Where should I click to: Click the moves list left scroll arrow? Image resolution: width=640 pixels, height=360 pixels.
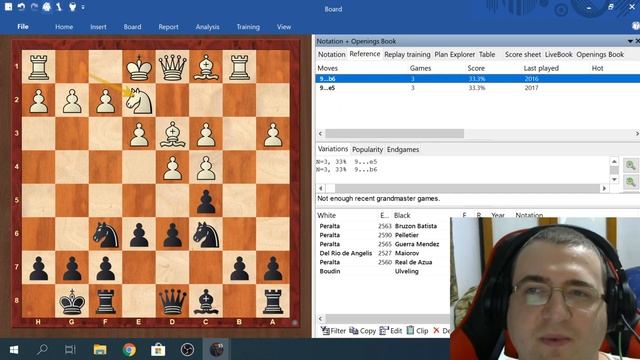[320, 133]
